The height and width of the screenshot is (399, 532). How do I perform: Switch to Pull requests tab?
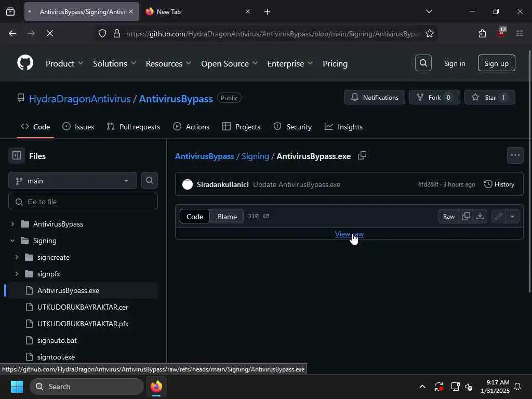click(134, 127)
